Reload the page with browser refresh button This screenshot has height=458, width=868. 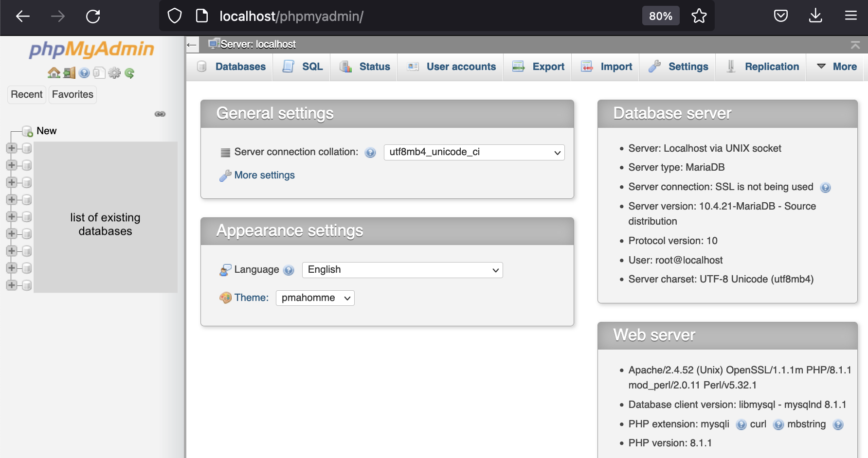tap(93, 17)
